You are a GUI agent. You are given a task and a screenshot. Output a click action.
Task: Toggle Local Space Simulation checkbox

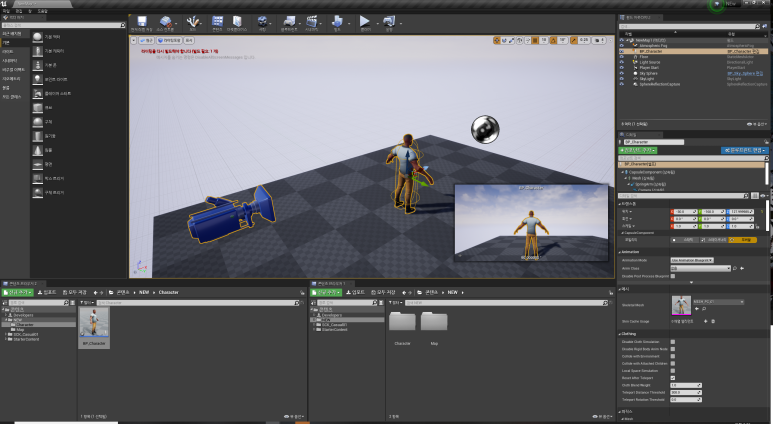673,371
